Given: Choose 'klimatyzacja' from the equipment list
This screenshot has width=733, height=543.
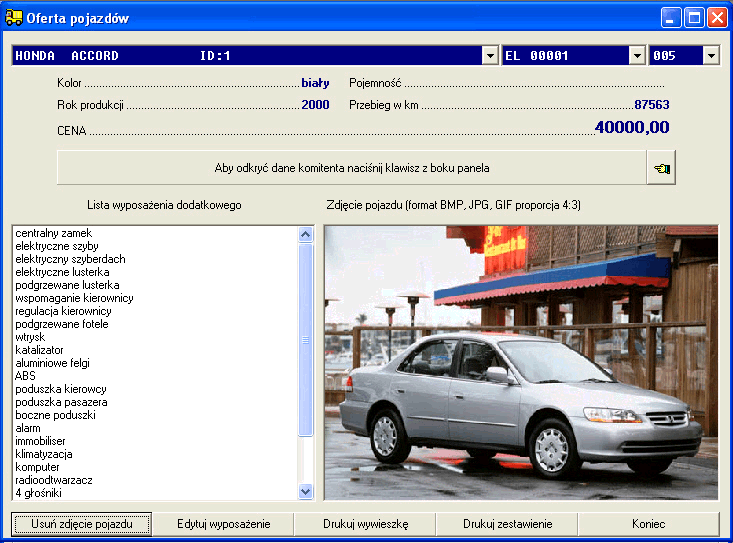Looking at the screenshot, I should point(44,454).
